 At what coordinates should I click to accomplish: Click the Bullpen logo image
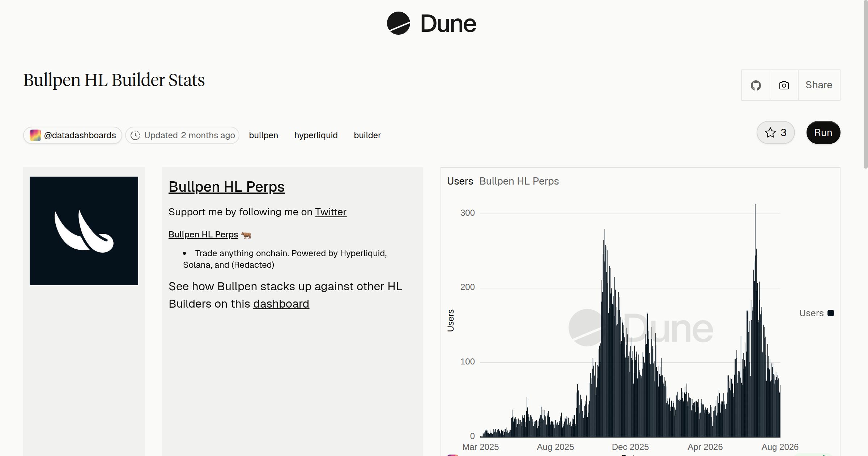click(x=84, y=231)
